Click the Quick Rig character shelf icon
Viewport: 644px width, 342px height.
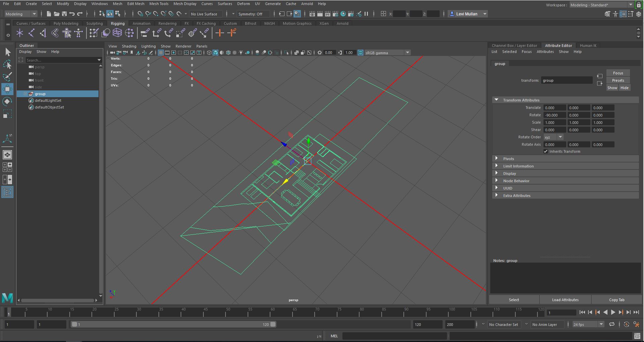click(67, 33)
